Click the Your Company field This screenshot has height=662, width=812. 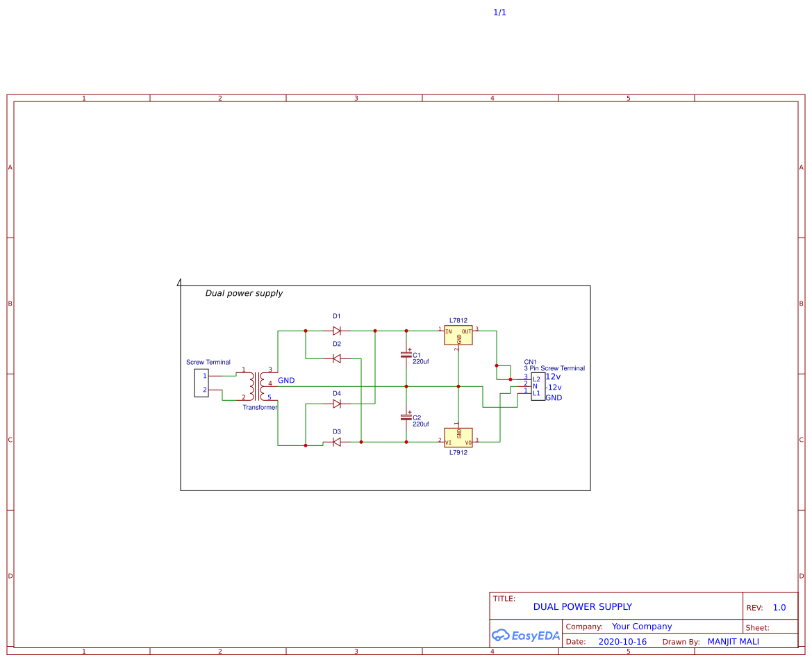click(x=642, y=626)
